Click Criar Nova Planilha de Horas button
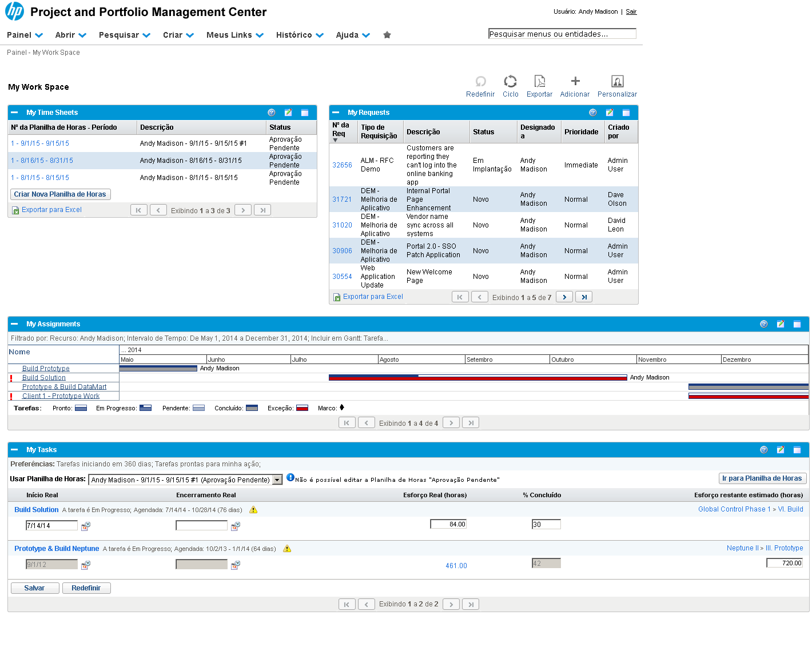The width and height of the screenshot is (812, 655). 61,194
